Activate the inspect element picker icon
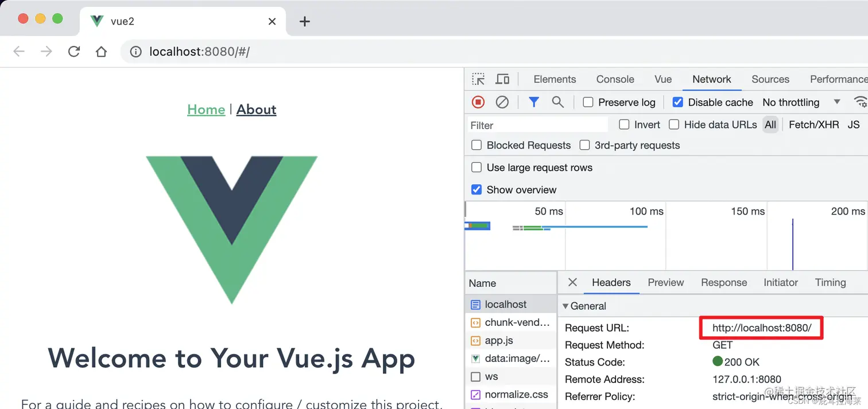Image resolution: width=868 pixels, height=409 pixels. [x=478, y=79]
